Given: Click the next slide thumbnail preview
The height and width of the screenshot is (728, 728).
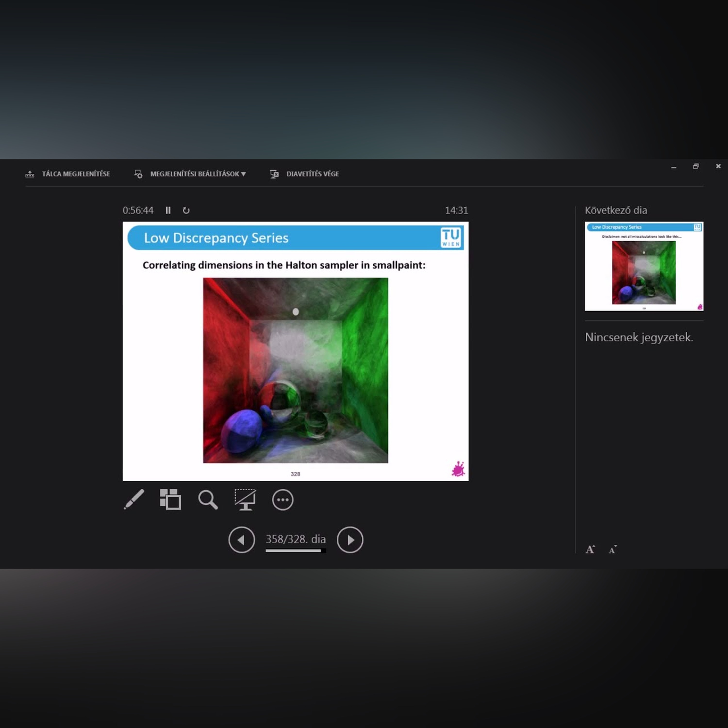Looking at the screenshot, I should pyautogui.click(x=644, y=266).
